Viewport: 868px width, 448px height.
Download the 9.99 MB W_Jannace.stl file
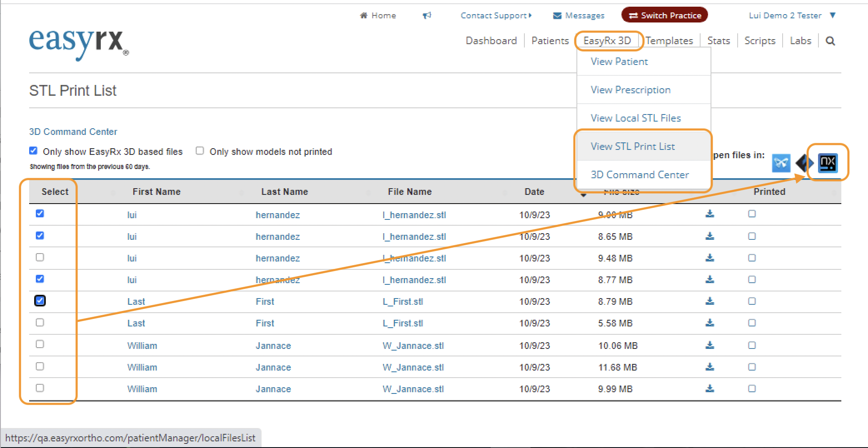pos(710,388)
